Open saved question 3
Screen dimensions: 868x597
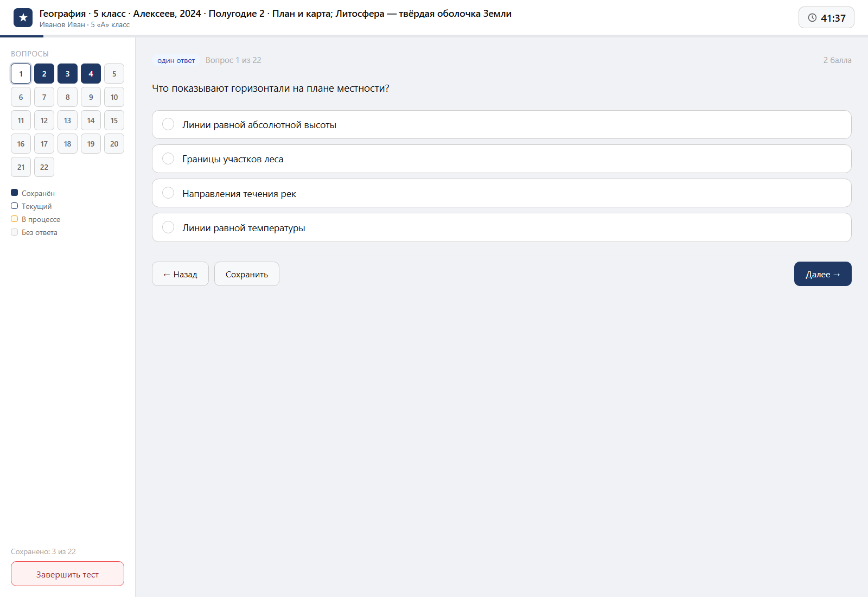(x=67, y=74)
